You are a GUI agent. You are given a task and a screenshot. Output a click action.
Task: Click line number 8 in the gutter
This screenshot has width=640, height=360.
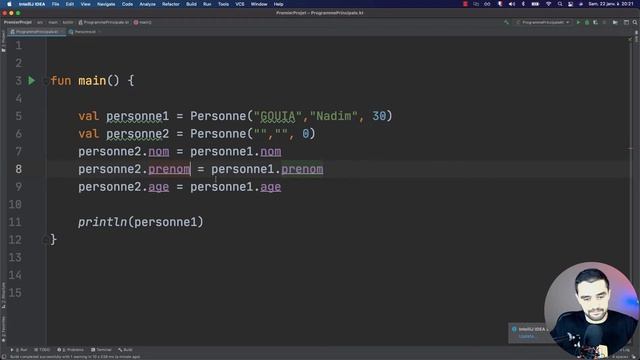tap(18, 169)
